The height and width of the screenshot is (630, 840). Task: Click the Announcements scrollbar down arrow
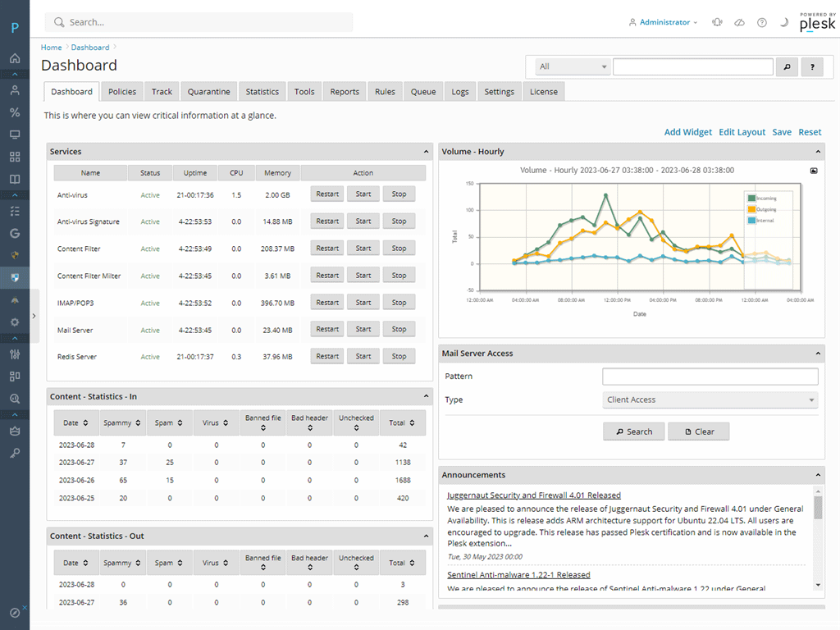818,585
